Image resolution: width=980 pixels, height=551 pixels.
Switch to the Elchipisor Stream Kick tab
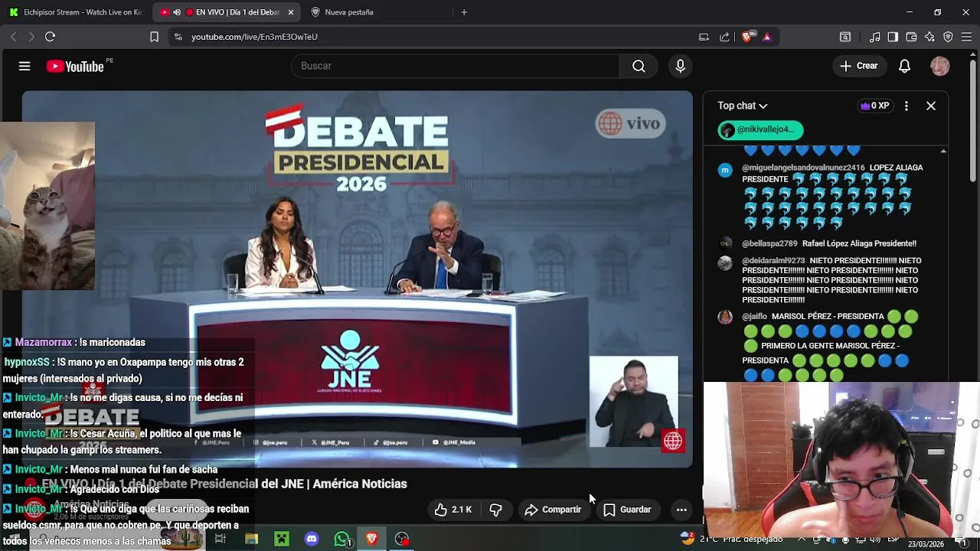(x=77, y=12)
